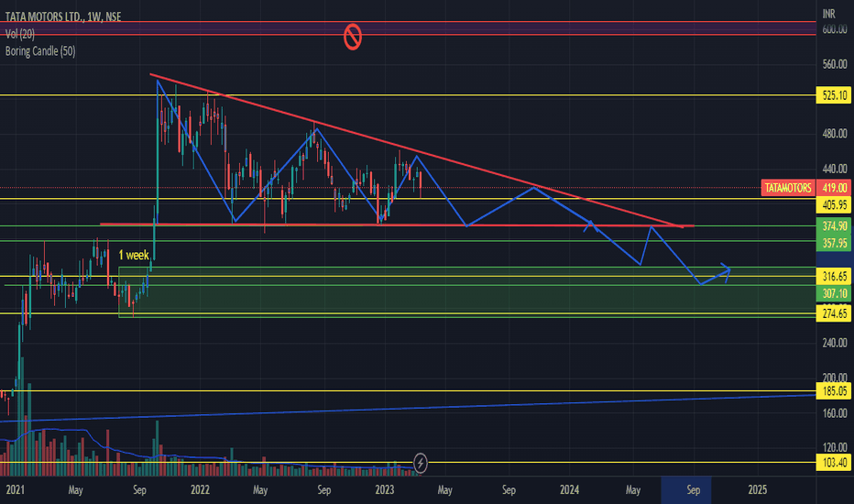Click the 480.00 price axis value
Viewport: 854px width, 504px height.
[835, 134]
